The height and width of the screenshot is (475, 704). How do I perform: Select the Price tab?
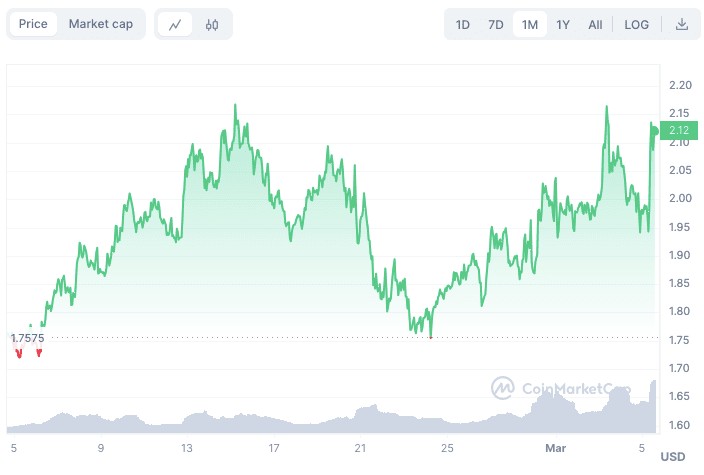click(33, 24)
